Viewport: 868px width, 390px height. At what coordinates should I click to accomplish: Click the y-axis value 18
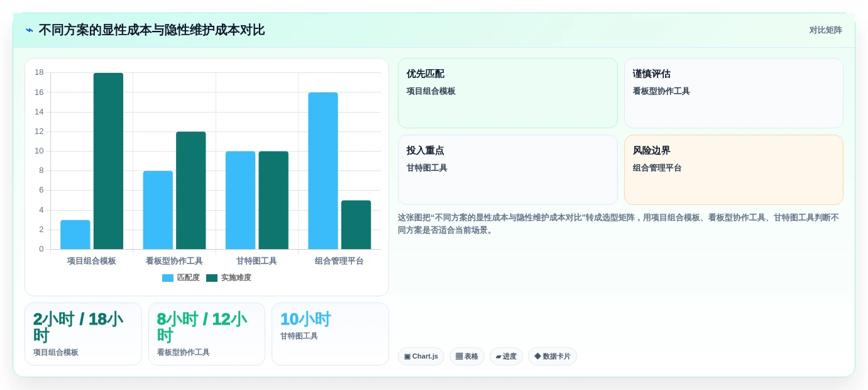tap(39, 72)
